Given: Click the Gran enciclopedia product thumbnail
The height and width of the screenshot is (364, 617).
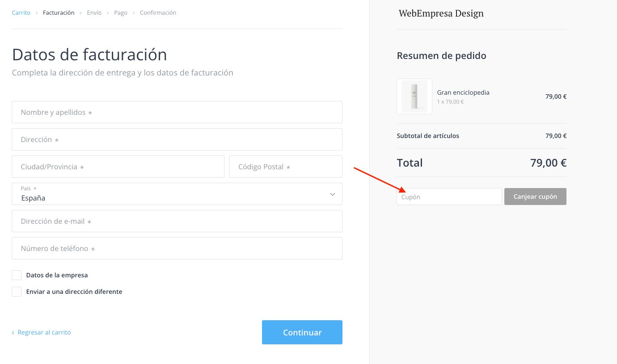Looking at the screenshot, I should (x=414, y=96).
